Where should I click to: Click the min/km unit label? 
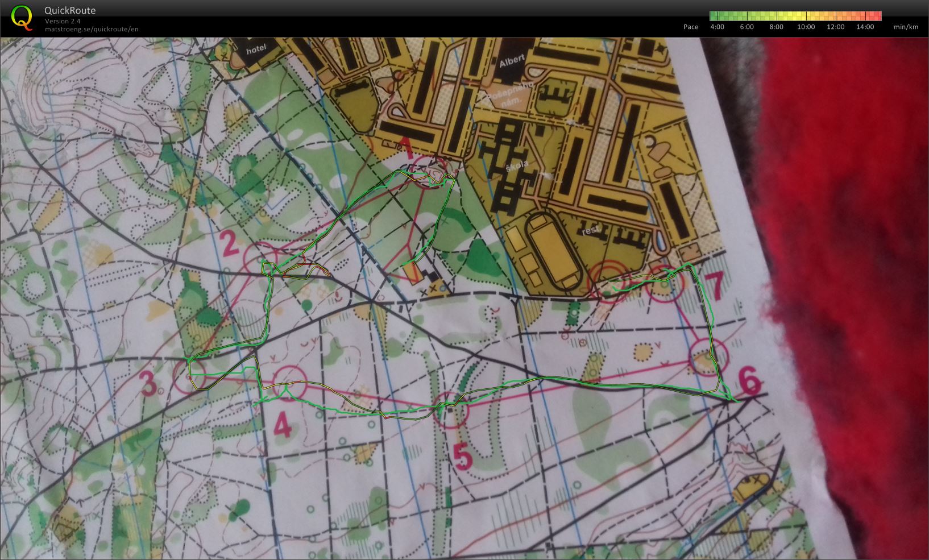click(x=906, y=27)
